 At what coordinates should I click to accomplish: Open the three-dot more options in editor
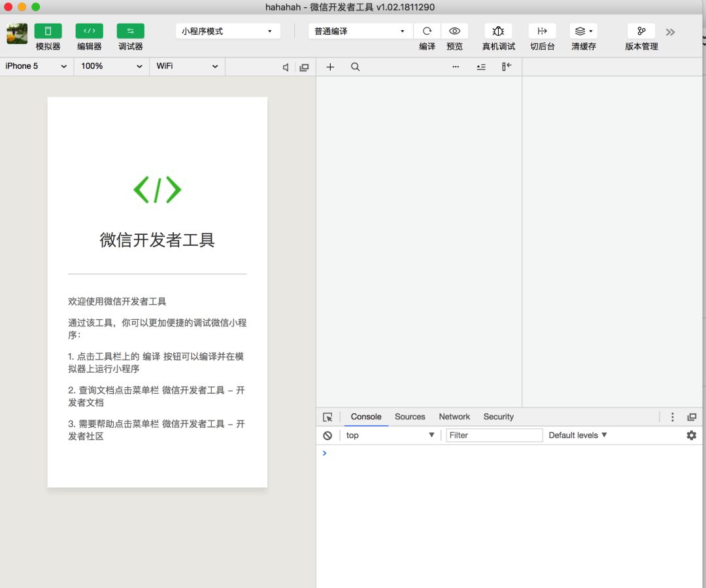coord(456,67)
